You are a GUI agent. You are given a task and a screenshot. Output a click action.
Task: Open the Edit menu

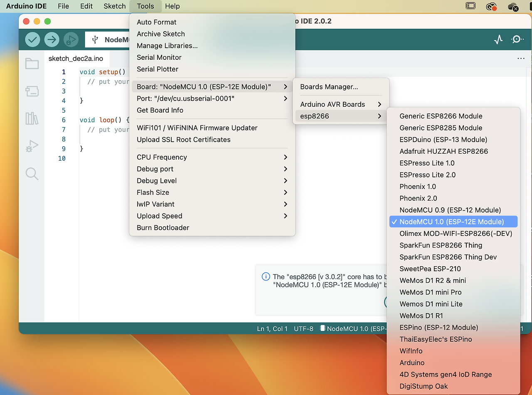[x=86, y=6]
